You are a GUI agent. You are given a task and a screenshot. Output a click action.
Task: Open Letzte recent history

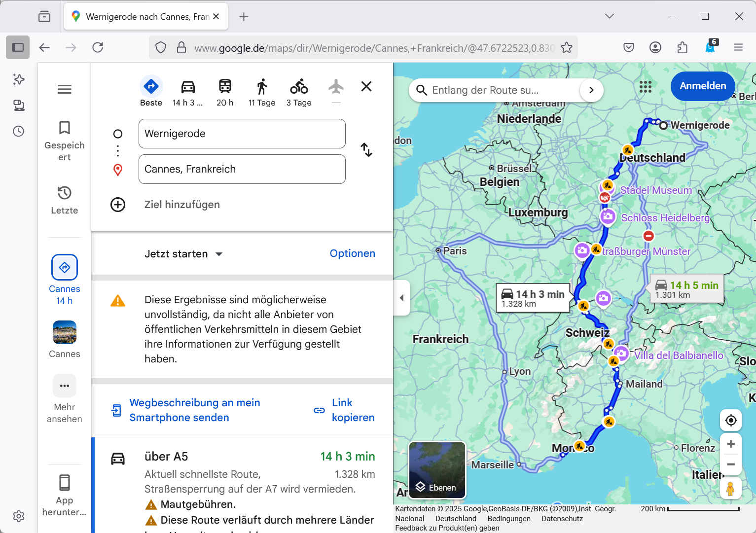coord(65,200)
